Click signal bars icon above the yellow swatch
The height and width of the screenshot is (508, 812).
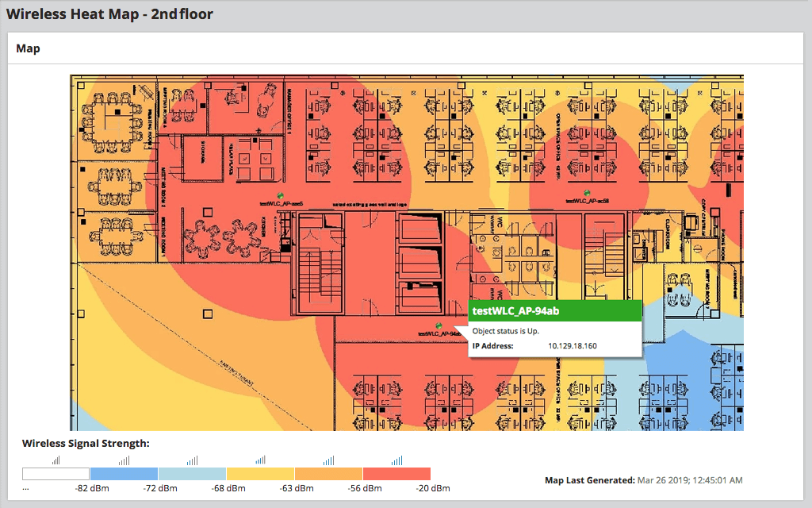click(261, 460)
